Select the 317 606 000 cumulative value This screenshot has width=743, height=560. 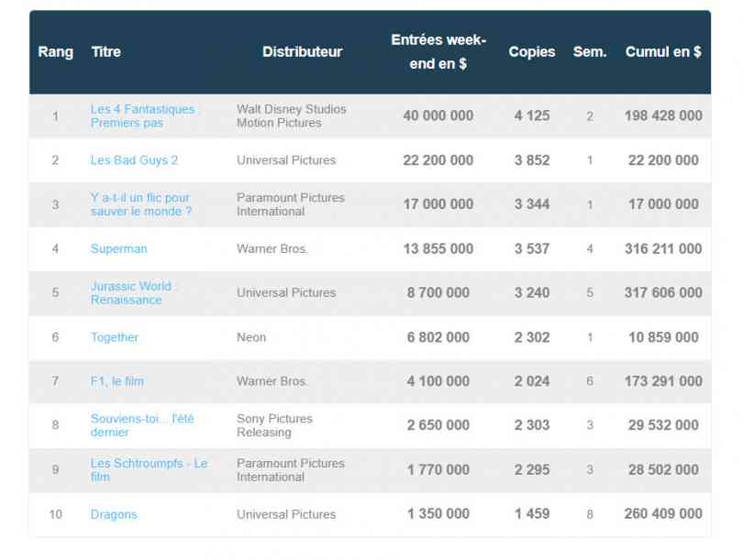tap(663, 293)
